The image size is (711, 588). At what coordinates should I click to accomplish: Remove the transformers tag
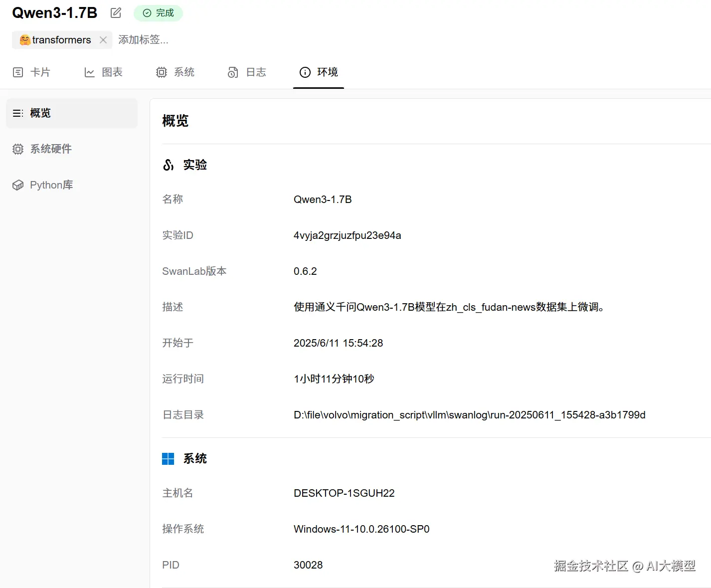tap(103, 40)
